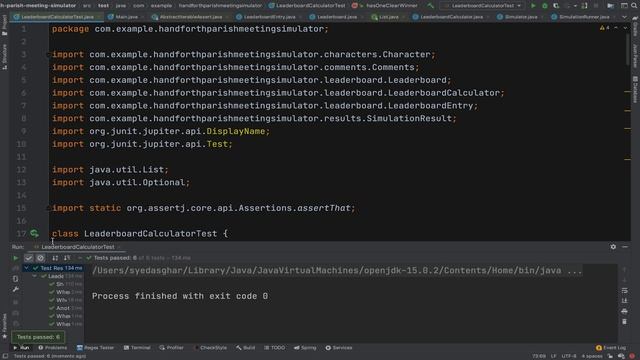Viewport: 640px width, 360px height.
Task: Click the LeaderboardCalculatorTest breadcrumb in the navigation bar
Action: pos(307,6)
